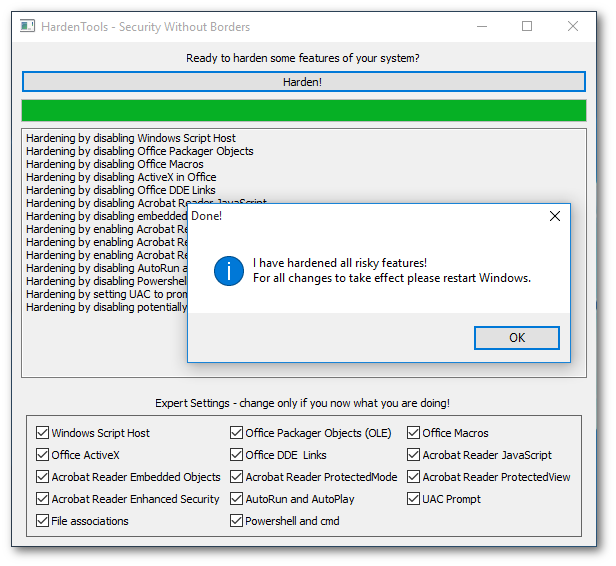This screenshot has height=566, width=616.
Task: Toggle File associations checkbox
Action: [x=42, y=520]
